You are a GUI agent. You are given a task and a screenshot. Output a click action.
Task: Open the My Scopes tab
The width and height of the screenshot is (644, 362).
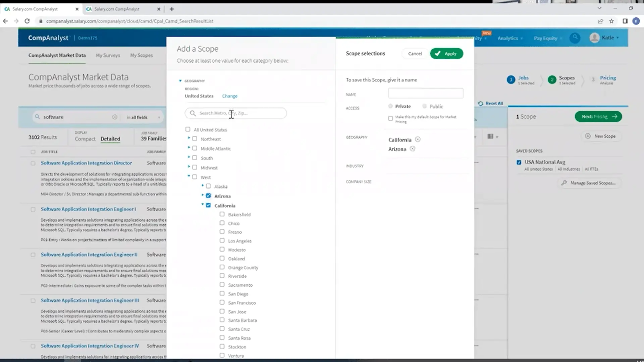142,55
